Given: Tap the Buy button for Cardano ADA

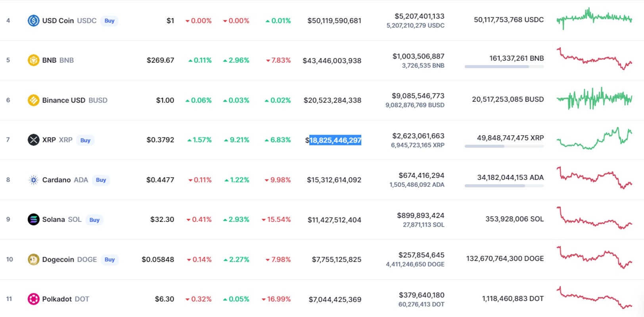Looking at the screenshot, I should point(101,180).
